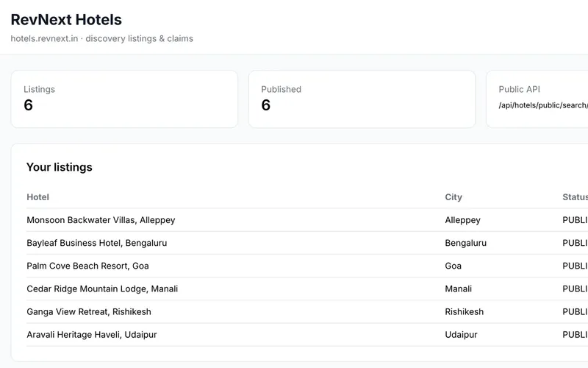Click the status cell in Manali row
588x368 pixels.
click(x=575, y=289)
